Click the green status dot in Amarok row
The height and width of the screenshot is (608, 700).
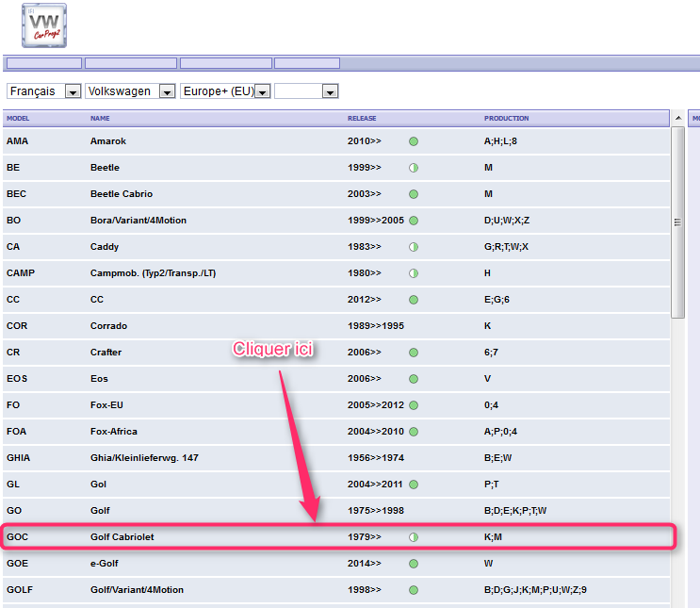pos(414,141)
